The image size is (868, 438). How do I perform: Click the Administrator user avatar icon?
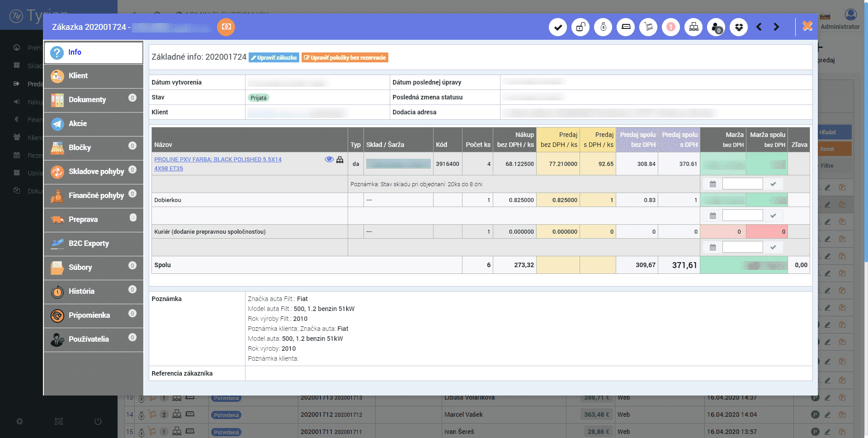pyautogui.click(x=850, y=15)
